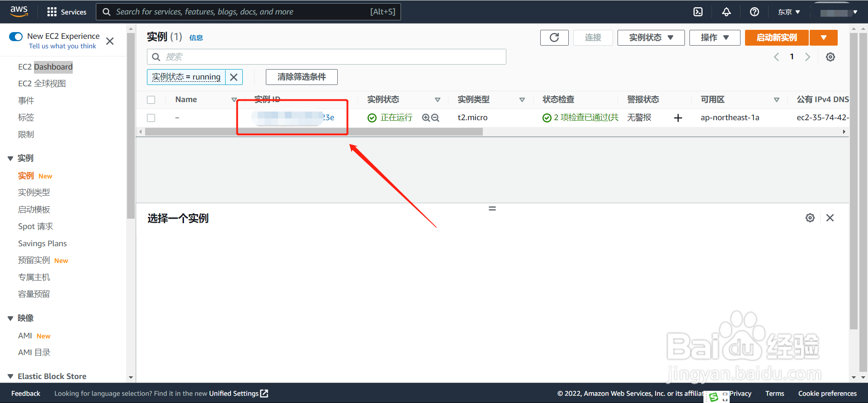Open 标签 in sidebar

(x=26, y=117)
